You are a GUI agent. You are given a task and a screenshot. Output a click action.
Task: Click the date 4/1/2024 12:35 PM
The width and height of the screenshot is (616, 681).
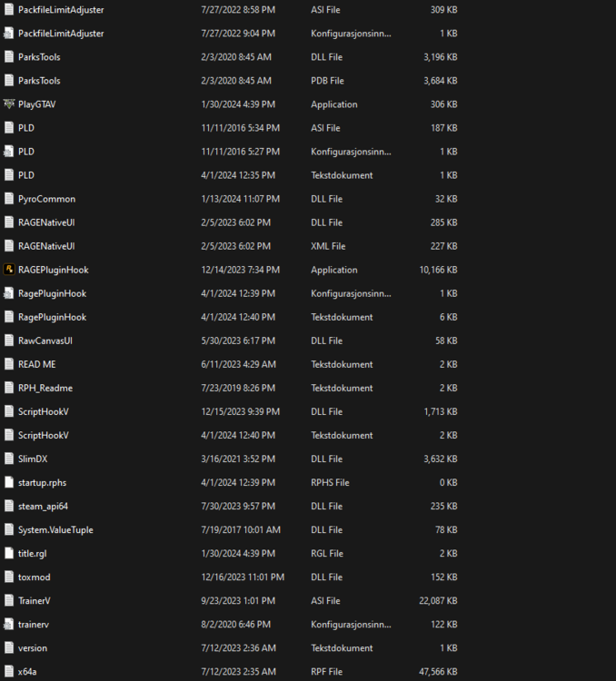pyautogui.click(x=238, y=175)
